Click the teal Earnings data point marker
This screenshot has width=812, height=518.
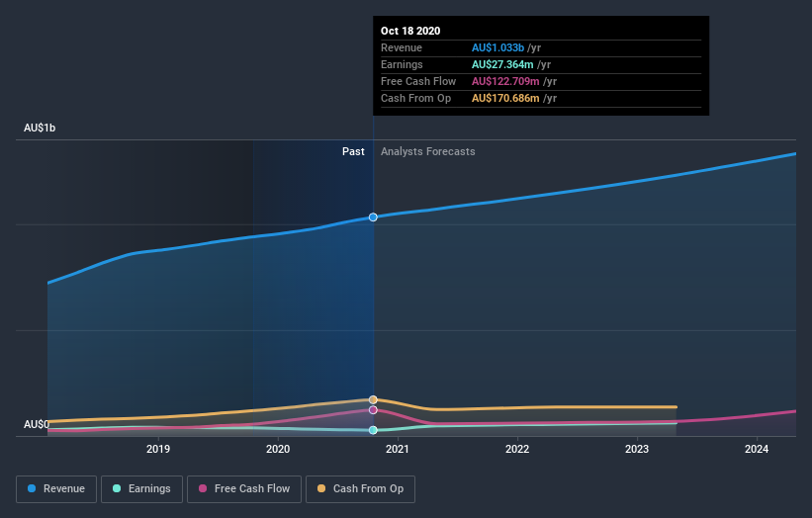(x=373, y=430)
